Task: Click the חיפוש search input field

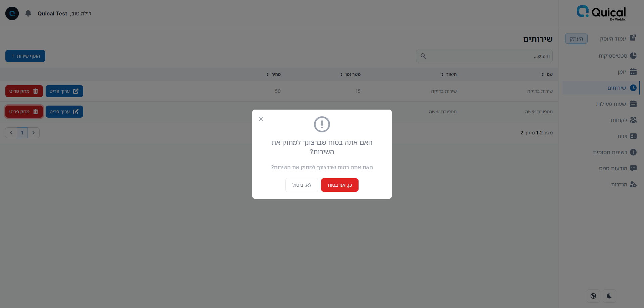Action: coord(484,56)
